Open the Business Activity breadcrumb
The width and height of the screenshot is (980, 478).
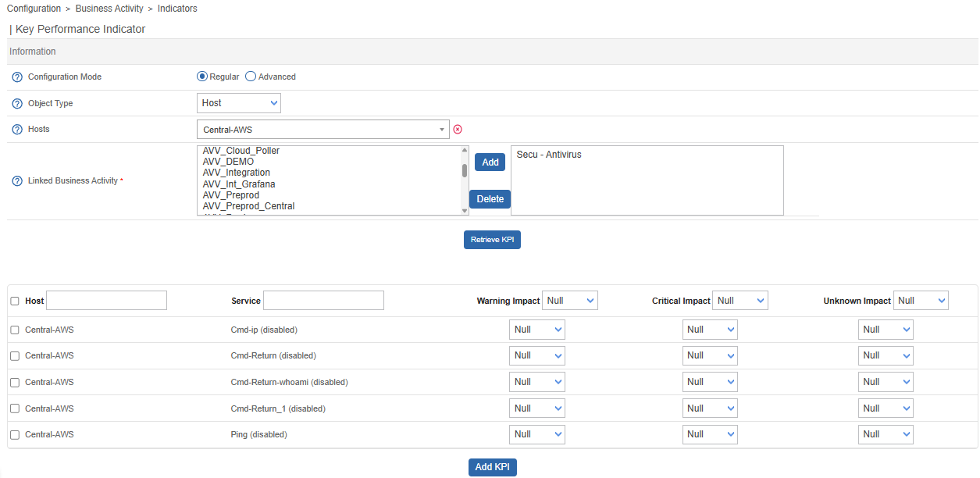[x=109, y=9]
